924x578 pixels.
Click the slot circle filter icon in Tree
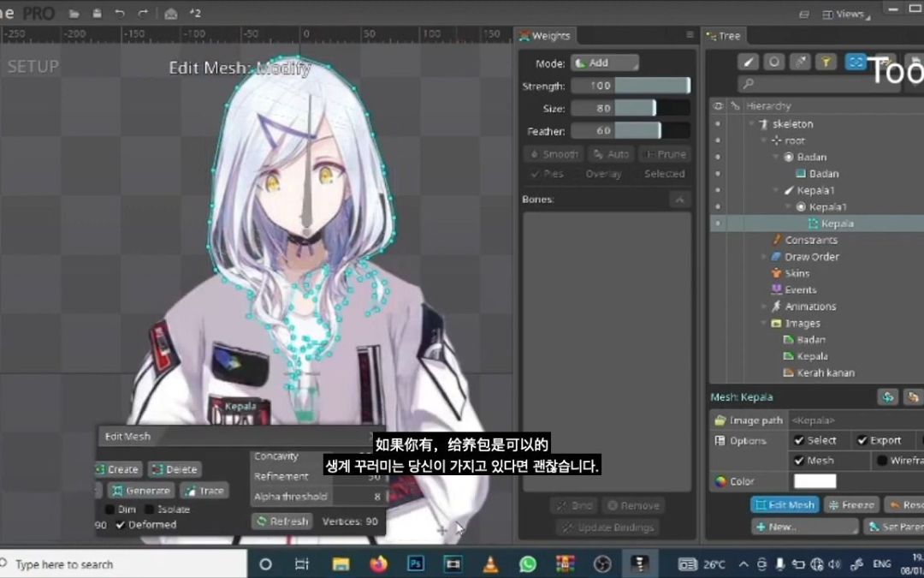(x=774, y=62)
